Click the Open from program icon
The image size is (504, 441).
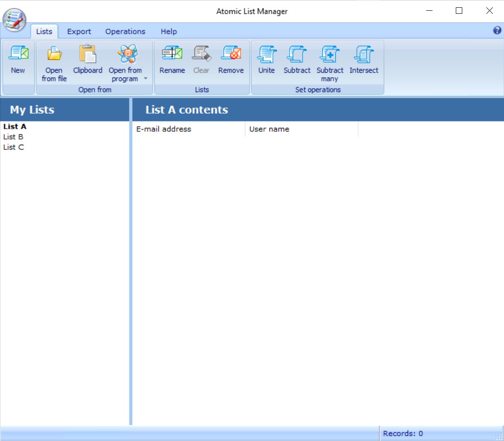127,54
